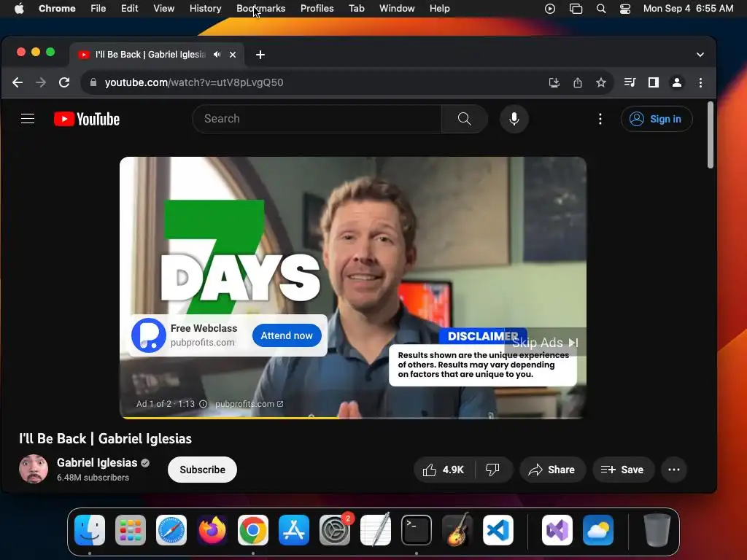
Task: Expand the tab search chevron
Action: point(700,55)
